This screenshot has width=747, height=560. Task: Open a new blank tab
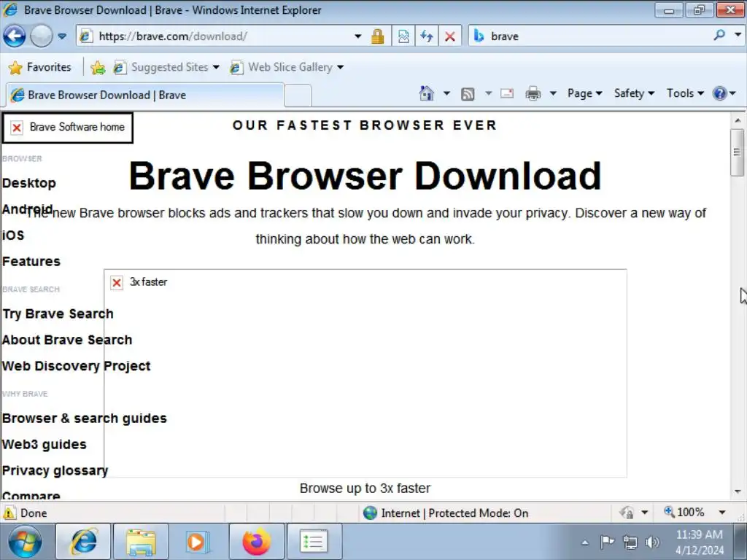pos(298,96)
